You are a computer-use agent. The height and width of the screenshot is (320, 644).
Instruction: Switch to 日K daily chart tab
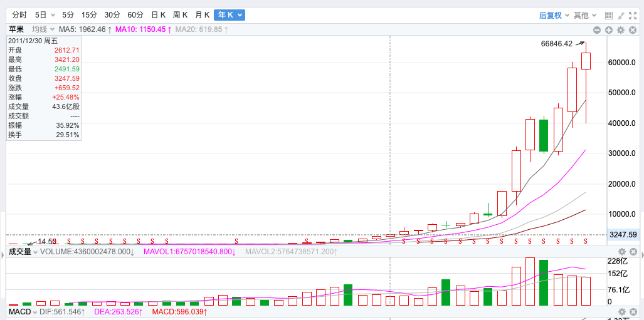pos(158,15)
